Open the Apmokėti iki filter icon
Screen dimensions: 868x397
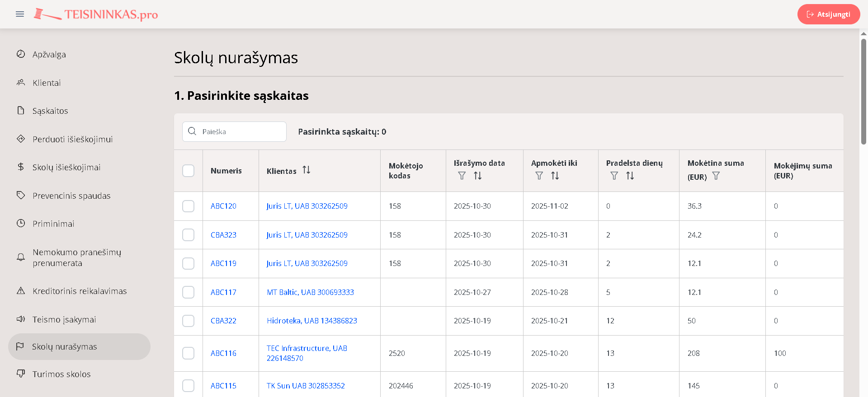coord(539,176)
